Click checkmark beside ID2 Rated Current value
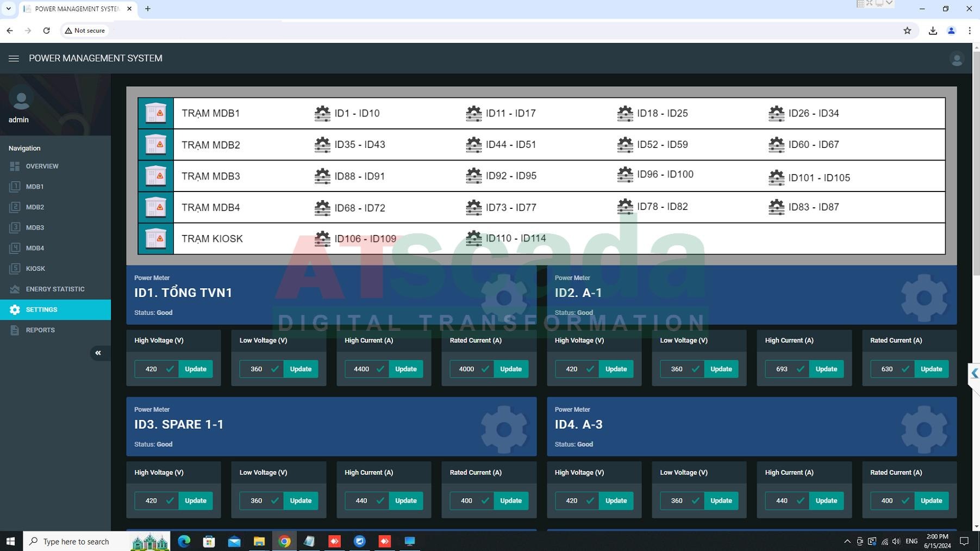Screen dimensions: 980x551 (x=905, y=369)
